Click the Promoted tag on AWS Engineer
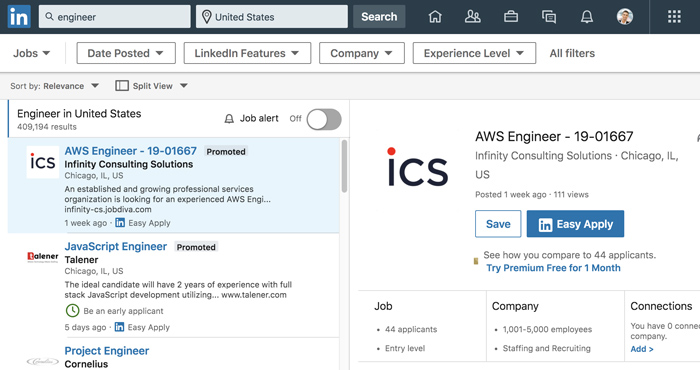 [226, 151]
